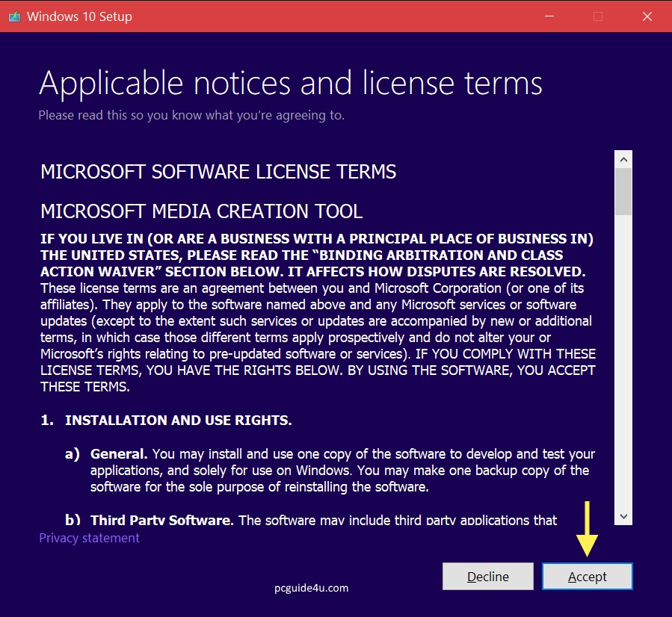The image size is (672, 617).
Task: Click the yellow arrow pointing at Accept
Action: 587,528
